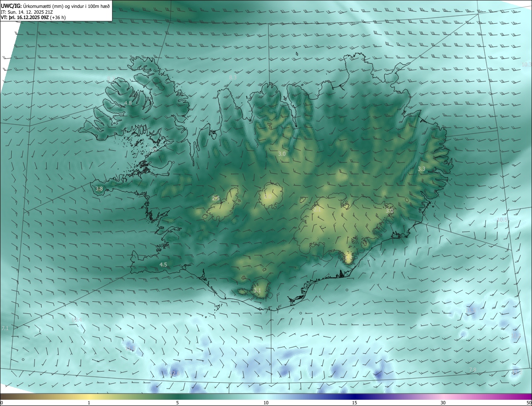Click the 0 tick on the color scale
532x406 pixels.
[2, 403]
